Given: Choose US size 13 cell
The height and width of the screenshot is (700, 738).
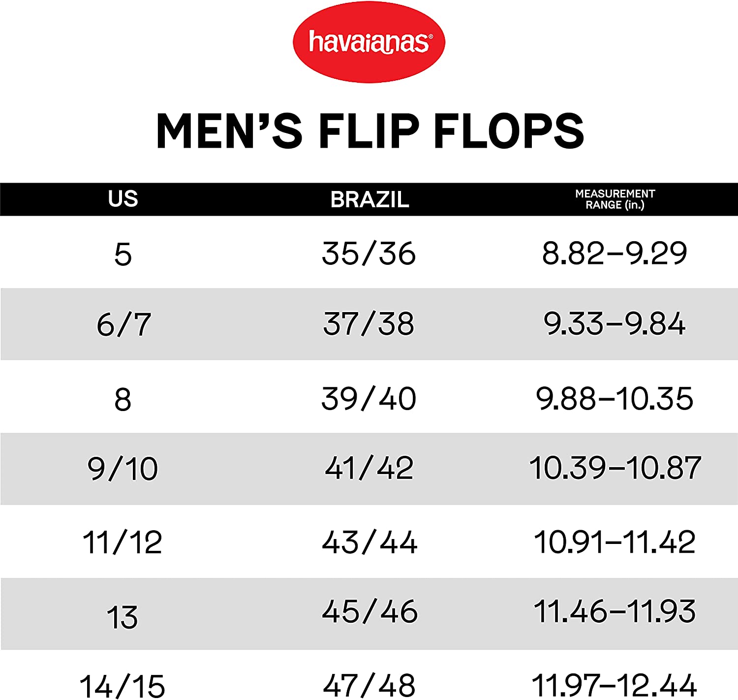Looking at the screenshot, I should 123,617.
